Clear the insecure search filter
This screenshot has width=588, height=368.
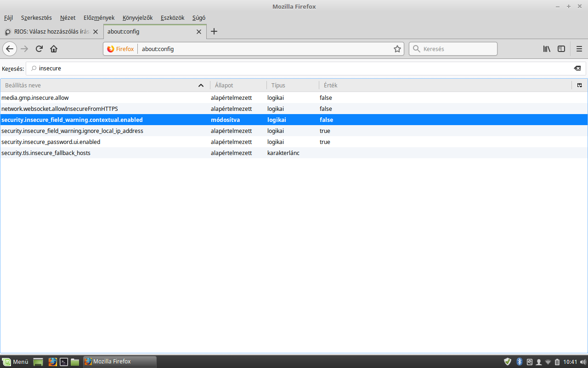[577, 69]
